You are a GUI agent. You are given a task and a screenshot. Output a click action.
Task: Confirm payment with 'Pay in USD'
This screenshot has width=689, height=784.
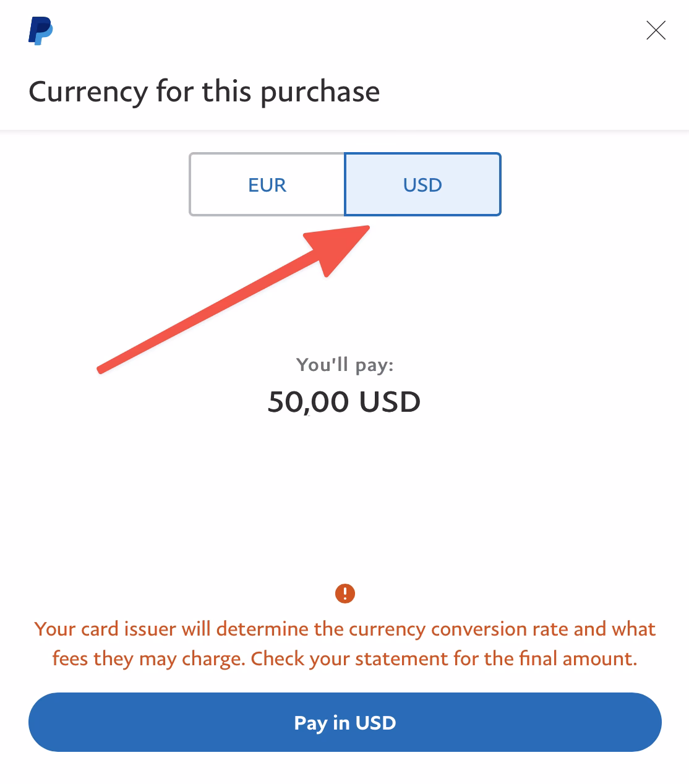coord(344,722)
